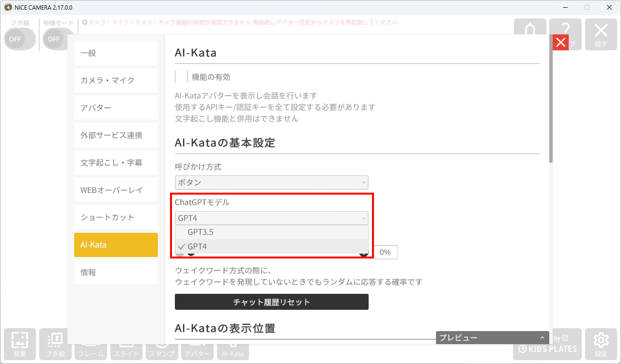
Task: Collapse the ChatGPTモデル GPT4 dropdown
Action: (x=271, y=218)
